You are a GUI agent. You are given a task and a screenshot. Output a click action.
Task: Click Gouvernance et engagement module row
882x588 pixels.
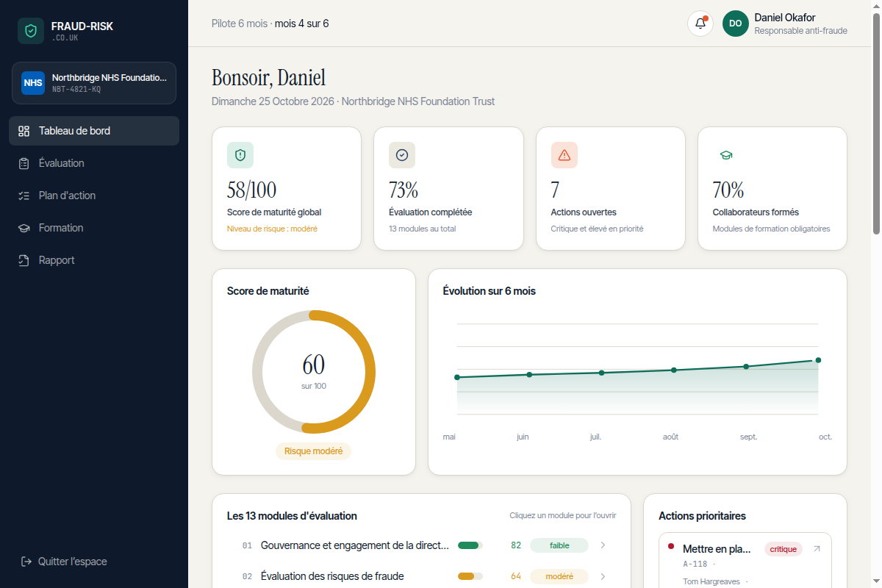[421, 545]
